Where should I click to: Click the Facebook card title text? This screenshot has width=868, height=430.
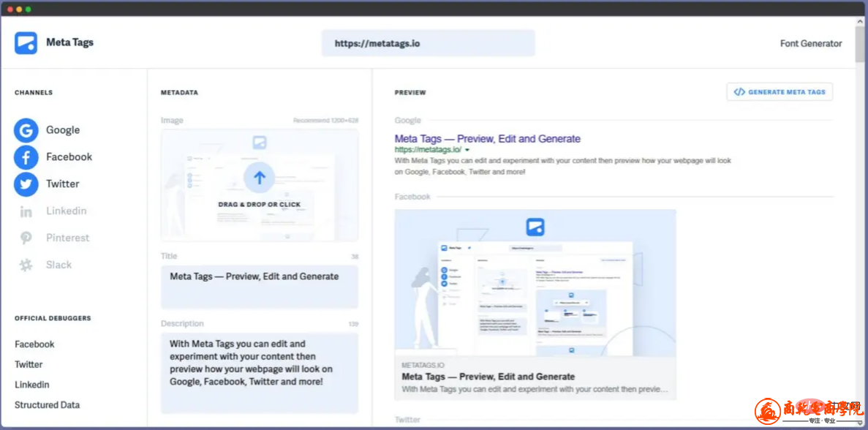coord(488,377)
